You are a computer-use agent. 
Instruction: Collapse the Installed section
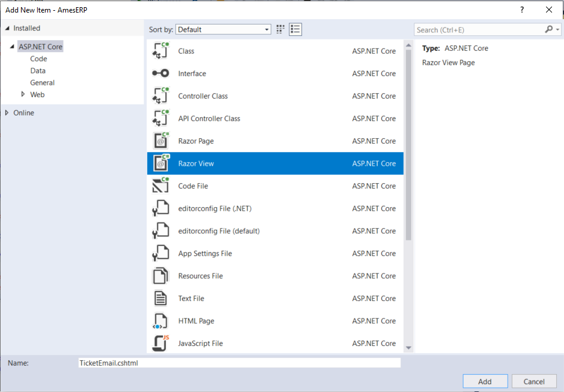pos(7,28)
